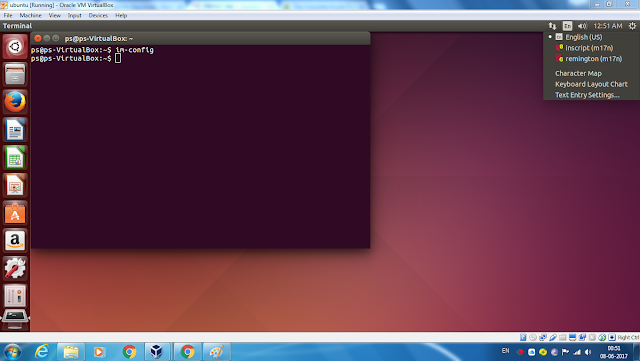640x361 pixels.
Task: Open Ubuntu Software Center from launcher
Action: 15,213
